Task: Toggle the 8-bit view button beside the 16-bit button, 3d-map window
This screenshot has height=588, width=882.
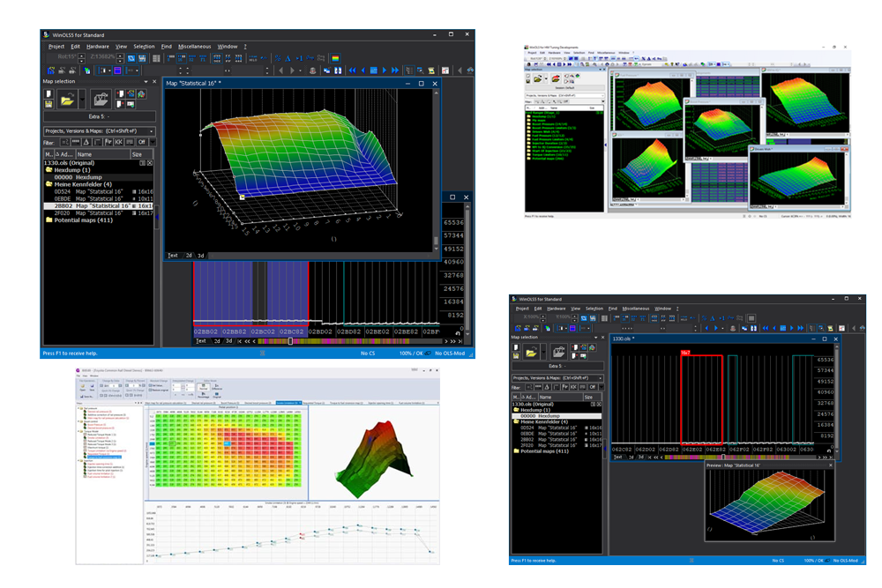Action: click(x=170, y=58)
